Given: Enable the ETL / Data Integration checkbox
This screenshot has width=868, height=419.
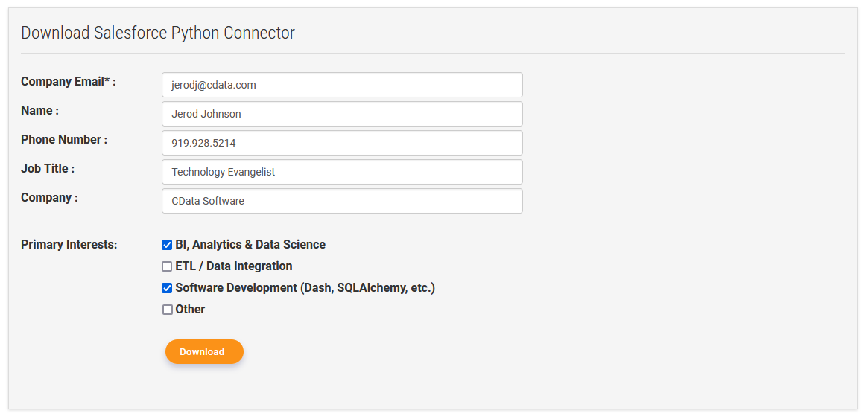Looking at the screenshot, I should [x=167, y=266].
